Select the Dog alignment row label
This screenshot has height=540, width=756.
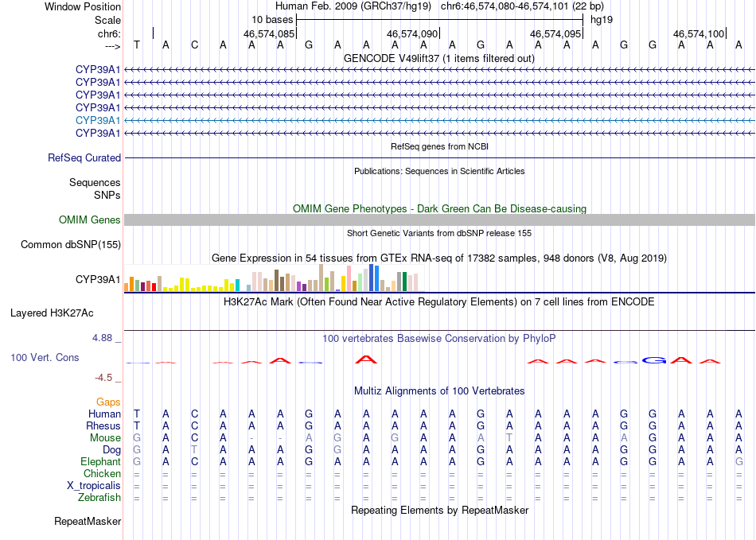coord(111,450)
